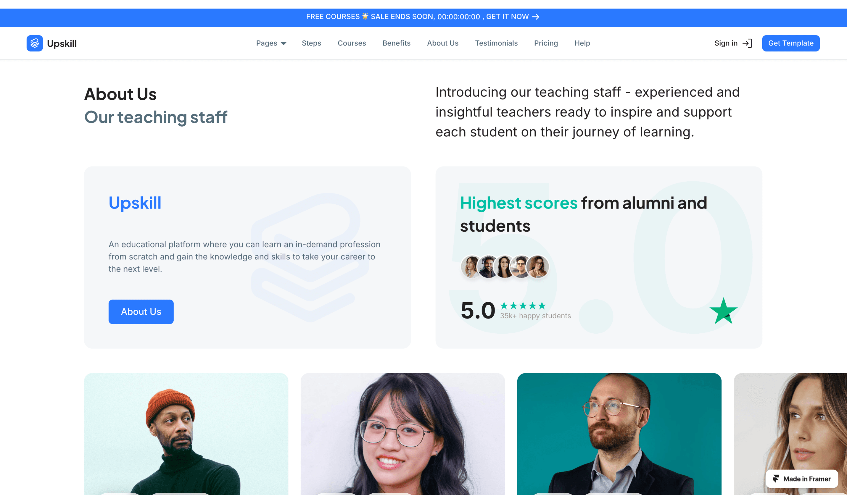Click the large green Trustpilot star
847x504 pixels.
coord(723,311)
